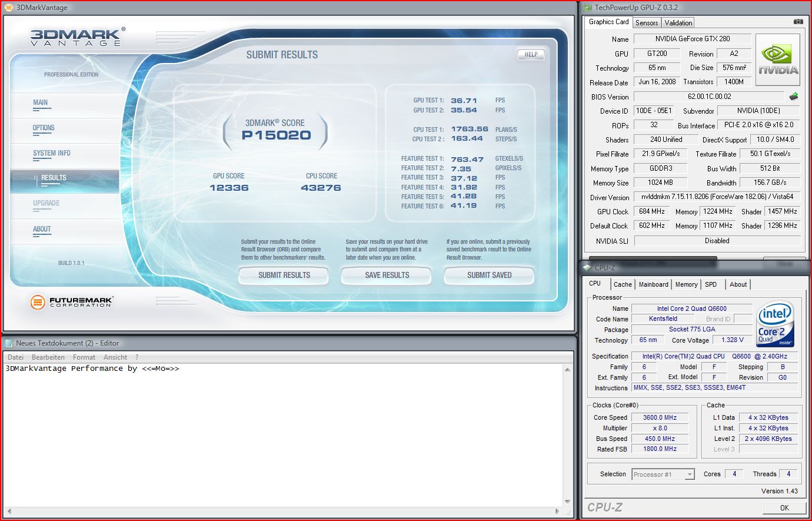812x521 pixels.
Task: Open the About tab in CPU-Z
Action: [738, 284]
